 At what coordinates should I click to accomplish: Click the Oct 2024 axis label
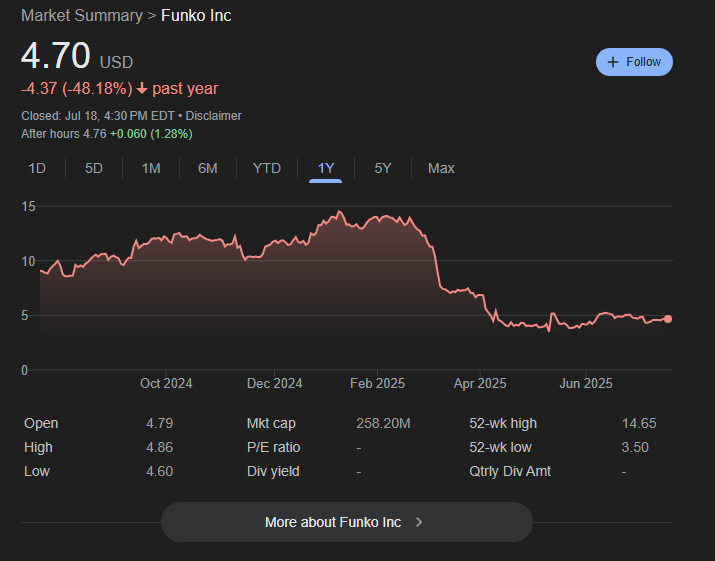[166, 384]
